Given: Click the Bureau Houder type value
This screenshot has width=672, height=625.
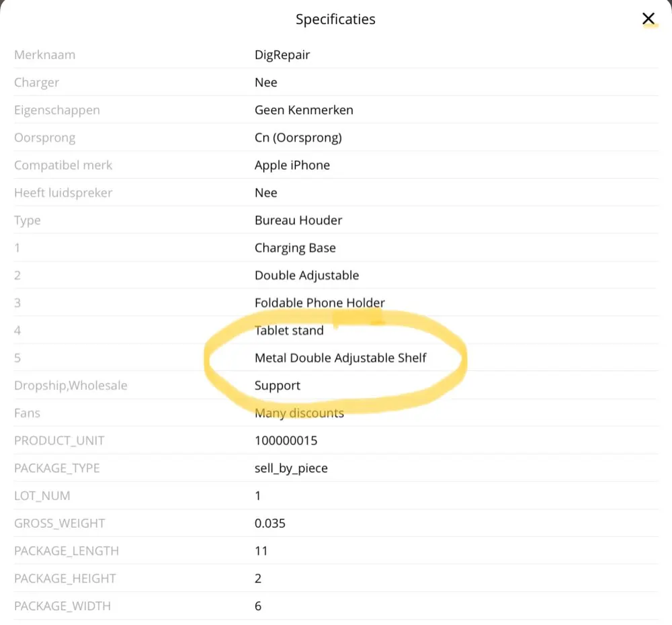Looking at the screenshot, I should (x=298, y=220).
